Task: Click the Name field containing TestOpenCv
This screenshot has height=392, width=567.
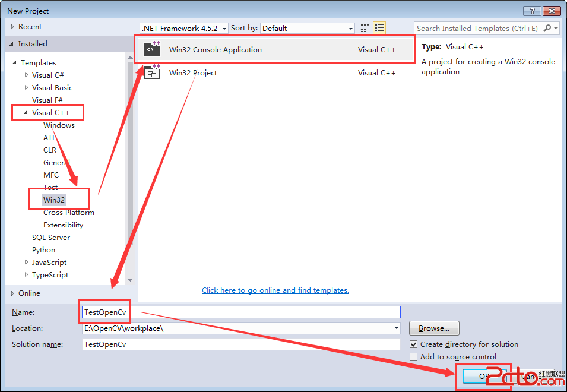Action: 241,312
